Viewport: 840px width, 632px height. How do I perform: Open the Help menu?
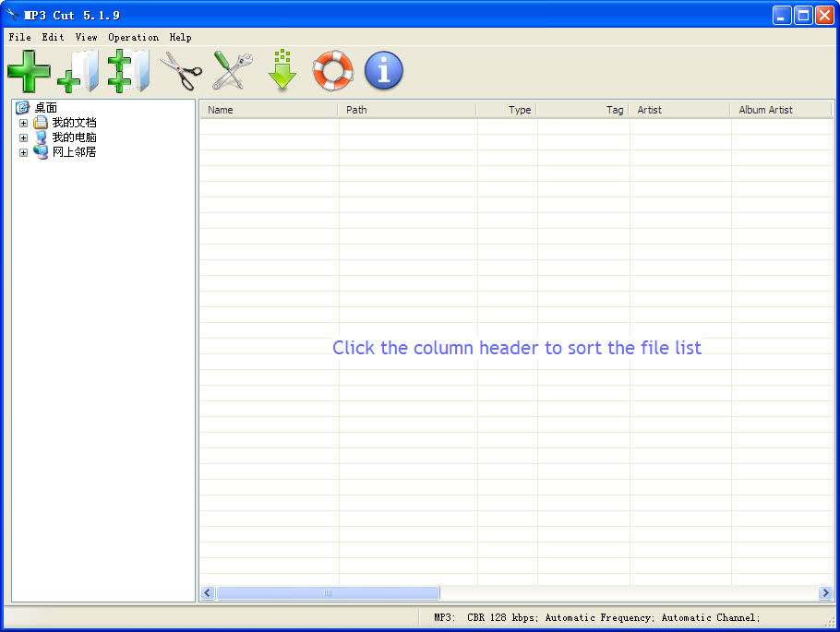[180, 37]
